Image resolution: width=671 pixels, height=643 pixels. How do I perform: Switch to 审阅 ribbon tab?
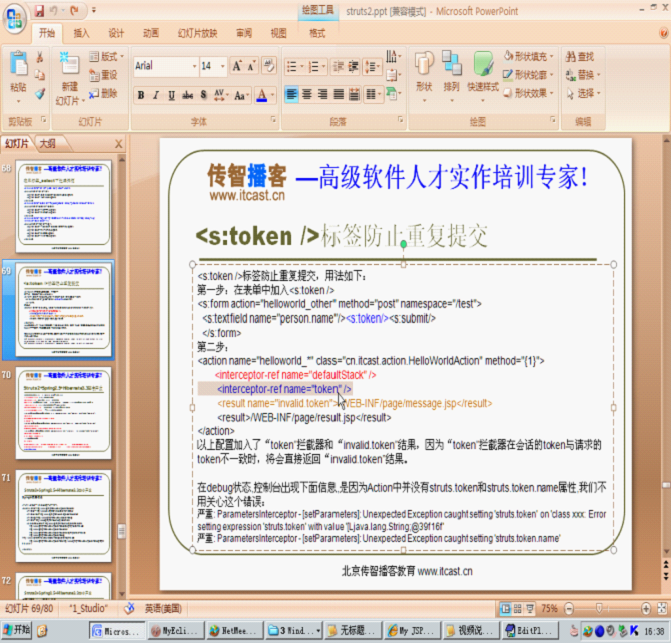point(244,33)
